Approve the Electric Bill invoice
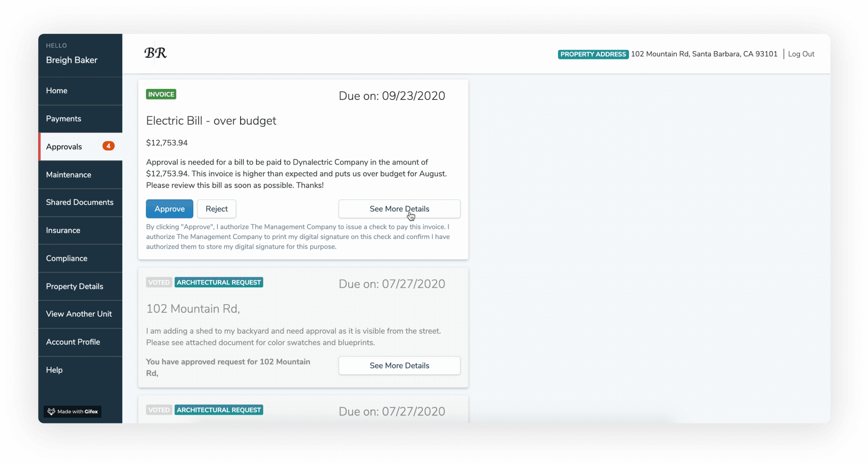 pyautogui.click(x=170, y=209)
